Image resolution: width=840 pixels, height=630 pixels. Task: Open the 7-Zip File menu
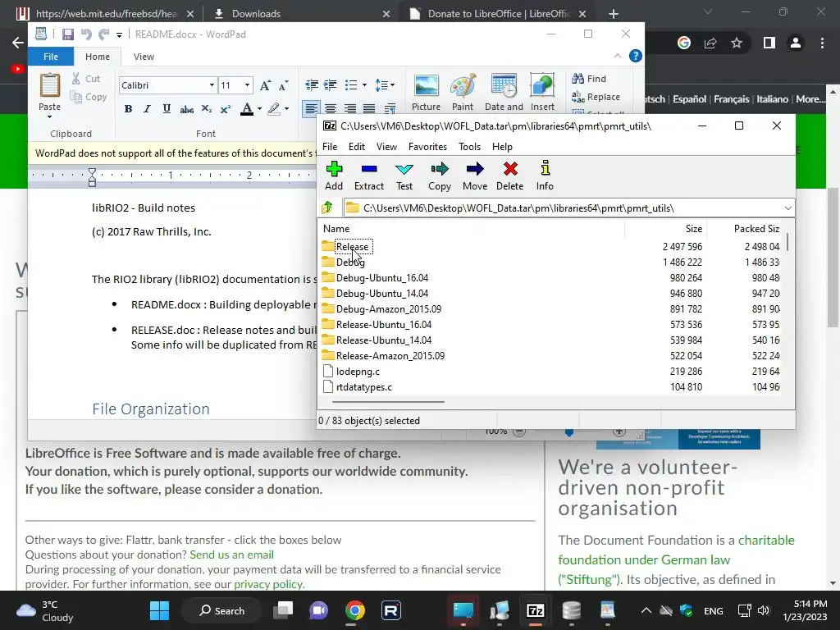point(330,147)
